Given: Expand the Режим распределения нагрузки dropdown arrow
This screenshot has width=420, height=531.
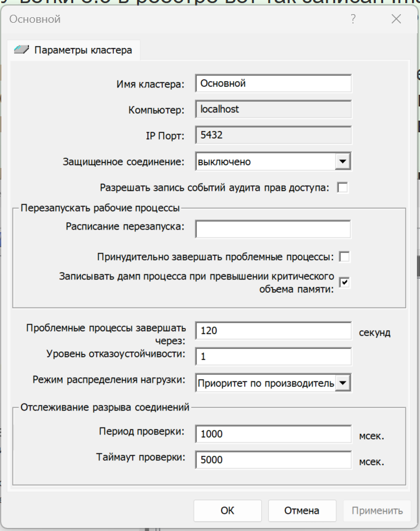Looking at the screenshot, I should (x=343, y=383).
